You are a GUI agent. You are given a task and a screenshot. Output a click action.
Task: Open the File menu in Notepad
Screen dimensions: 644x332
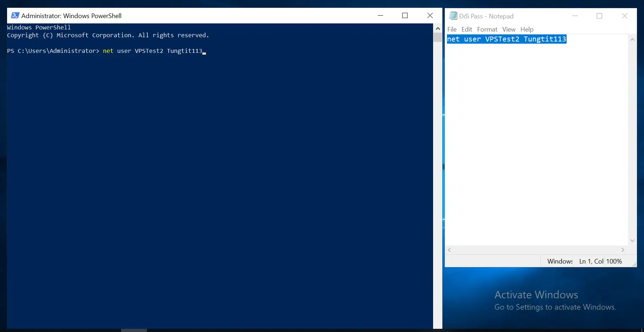452,29
